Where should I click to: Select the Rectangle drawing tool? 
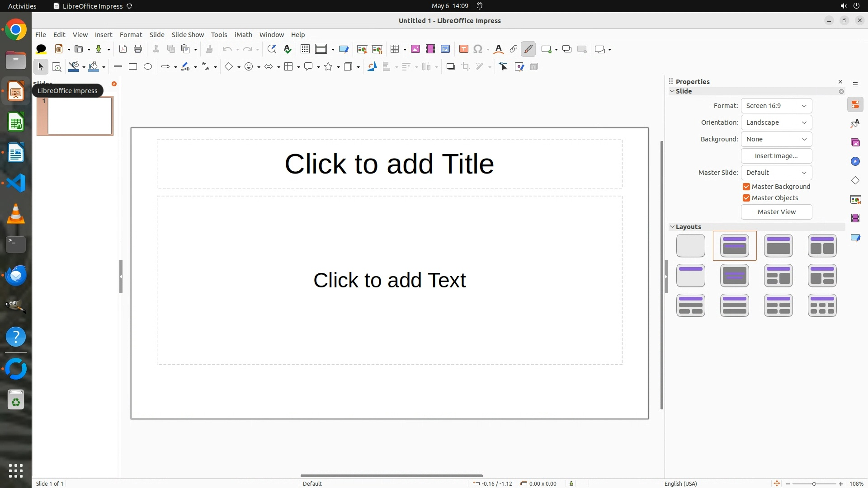tap(133, 67)
